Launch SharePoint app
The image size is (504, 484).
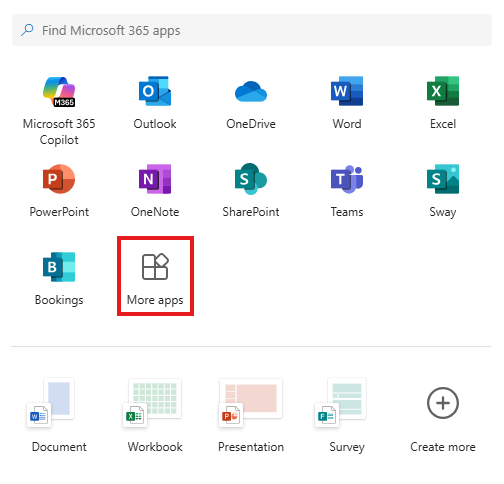[251, 179]
